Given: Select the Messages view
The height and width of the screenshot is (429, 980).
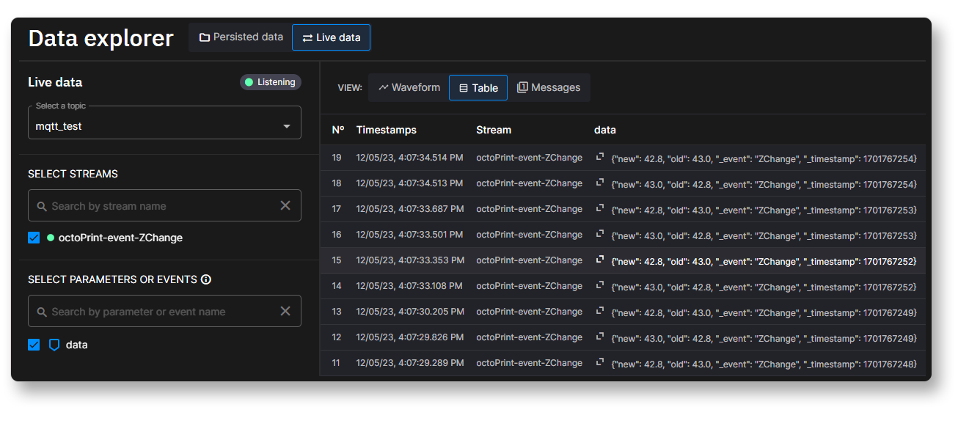Looking at the screenshot, I should [x=549, y=87].
